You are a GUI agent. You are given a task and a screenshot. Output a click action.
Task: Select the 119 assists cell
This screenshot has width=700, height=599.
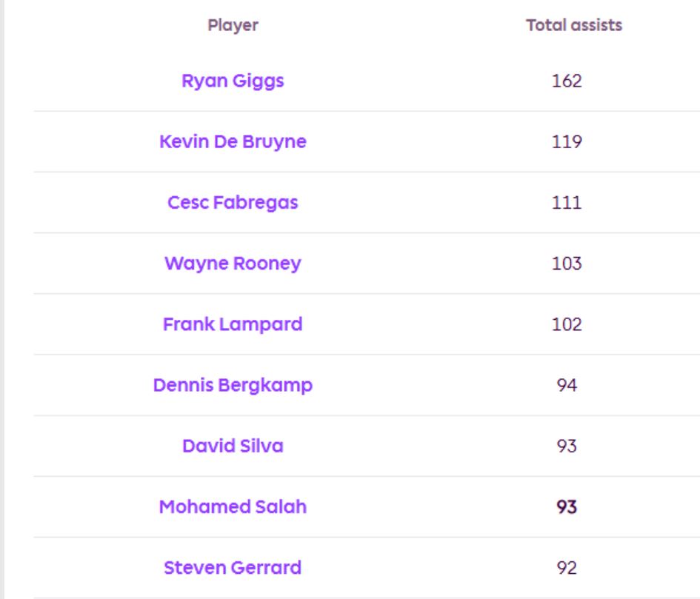(x=567, y=141)
